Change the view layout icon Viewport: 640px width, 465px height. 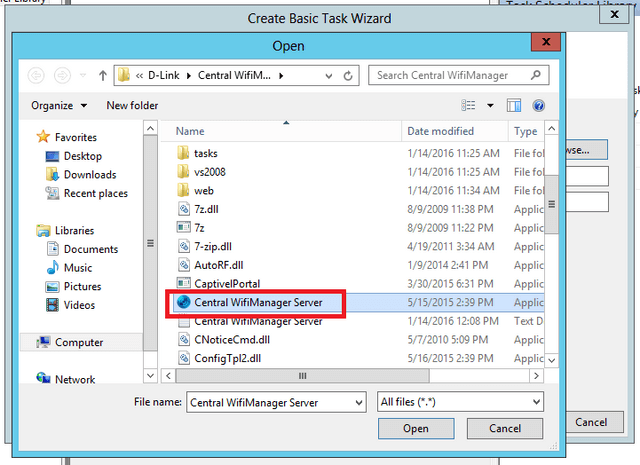[x=468, y=105]
